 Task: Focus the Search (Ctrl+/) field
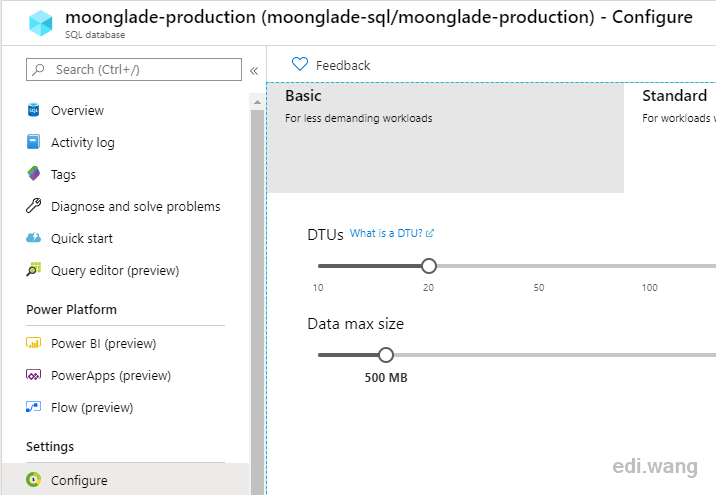(134, 69)
